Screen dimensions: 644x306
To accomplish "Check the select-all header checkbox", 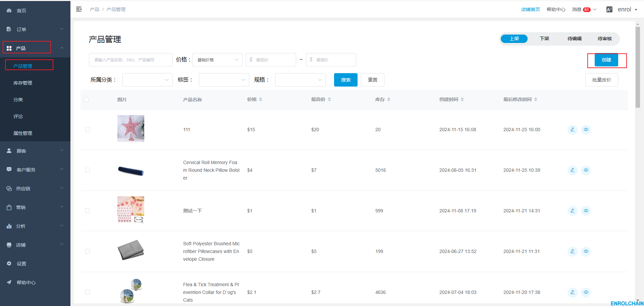I will [86, 100].
